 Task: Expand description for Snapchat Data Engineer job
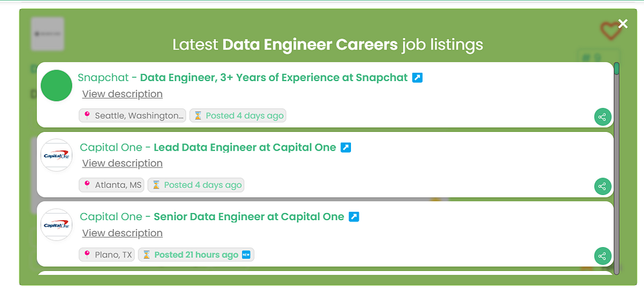coord(122,94)
